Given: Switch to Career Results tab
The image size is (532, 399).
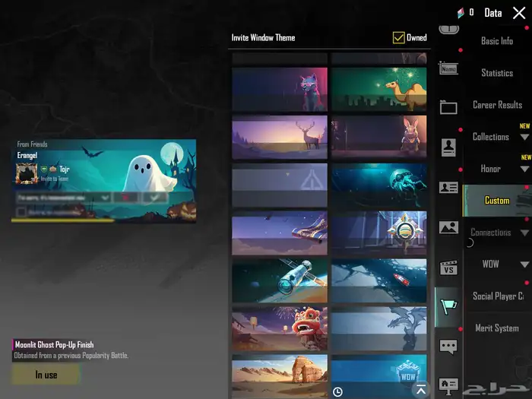Looking at the screenshot, I should [497, 105].
